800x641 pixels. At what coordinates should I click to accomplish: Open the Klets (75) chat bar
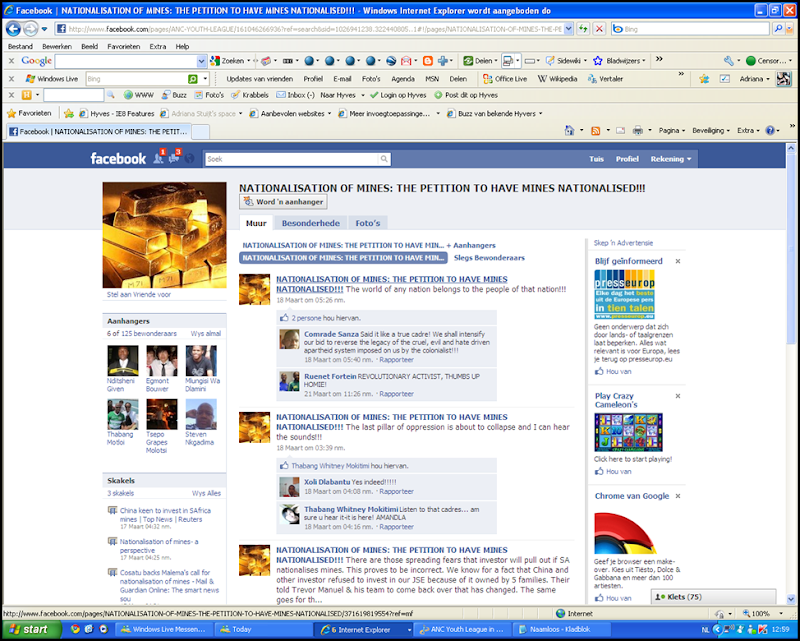click(713, 597)
